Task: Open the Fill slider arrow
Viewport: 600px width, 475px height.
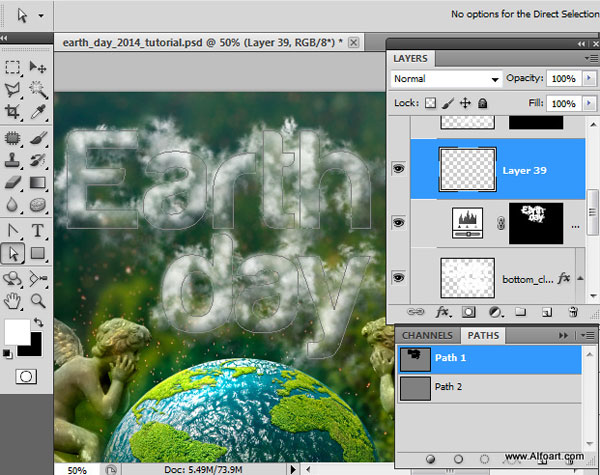Action: [x=589, y=103]
